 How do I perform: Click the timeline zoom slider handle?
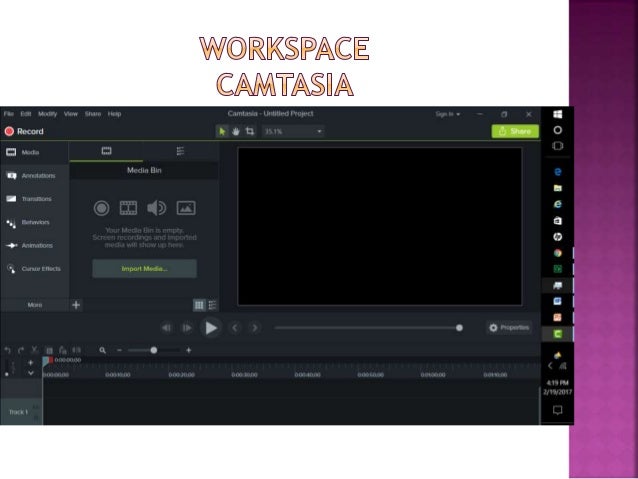pyautogui.click(x=154, y=350)
